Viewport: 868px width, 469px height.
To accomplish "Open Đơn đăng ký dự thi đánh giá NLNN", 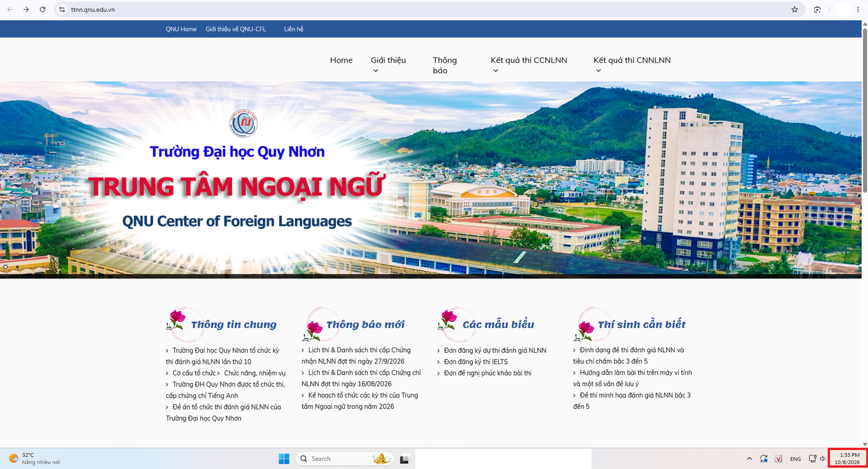I will pyautogui.click(x=495, y=350).
